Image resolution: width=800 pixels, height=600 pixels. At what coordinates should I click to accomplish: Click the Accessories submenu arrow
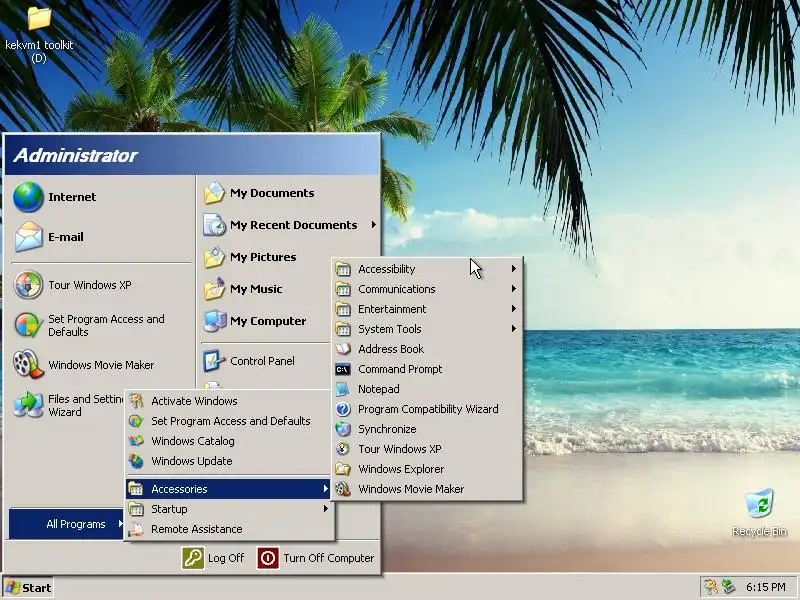[326, 489]
